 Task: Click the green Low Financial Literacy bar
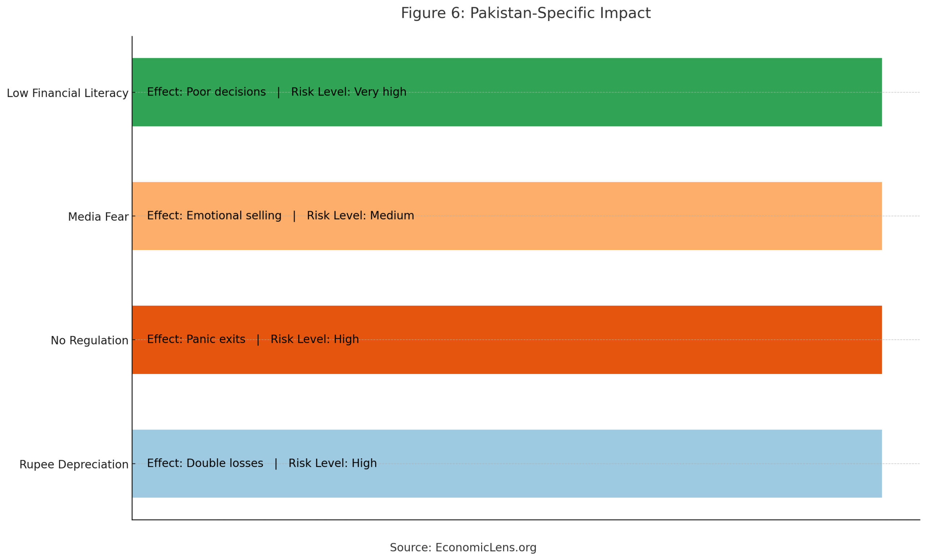(601, 109)
